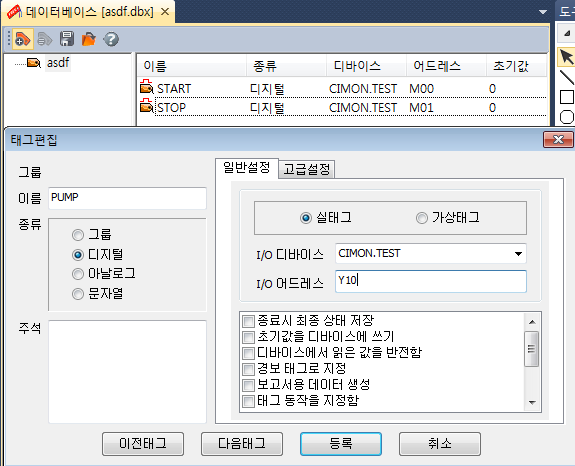
Task: Click the option list scroll down arrow
Action: point(532,403)
